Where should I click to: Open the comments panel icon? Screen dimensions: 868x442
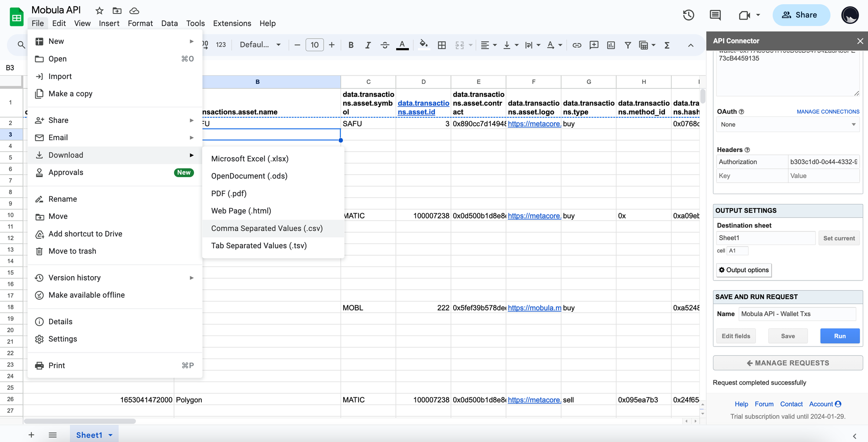[715, 15]
